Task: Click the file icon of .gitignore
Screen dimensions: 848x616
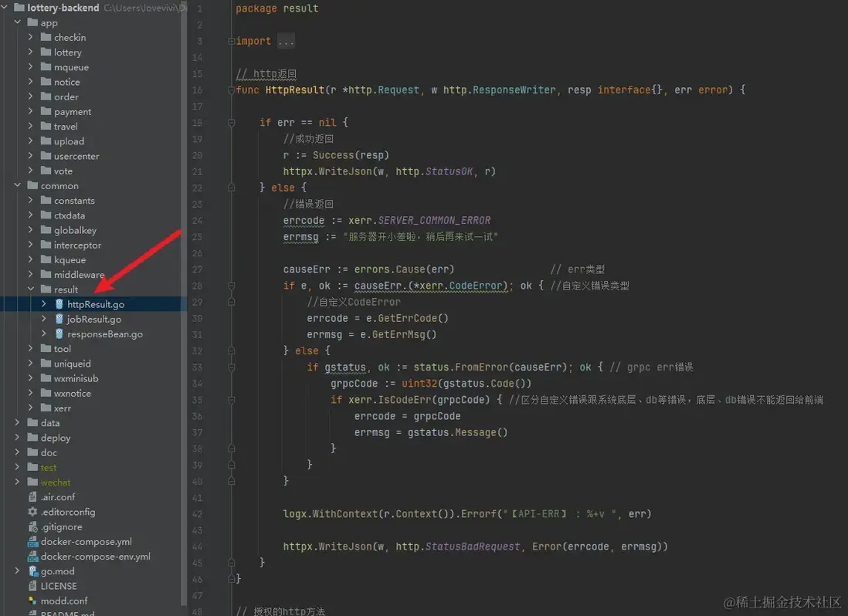Action: pos(33,526)
